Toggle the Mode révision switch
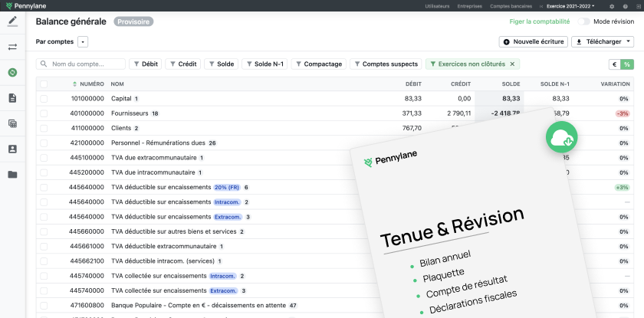Image resolution: width=644 pixels, height=318 pixels. click(583, 21)
